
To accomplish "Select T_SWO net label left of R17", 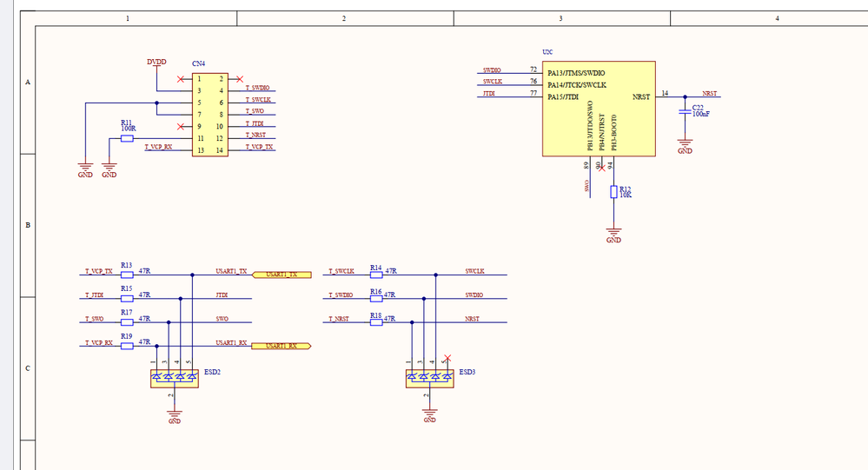I will pos(95,319).
